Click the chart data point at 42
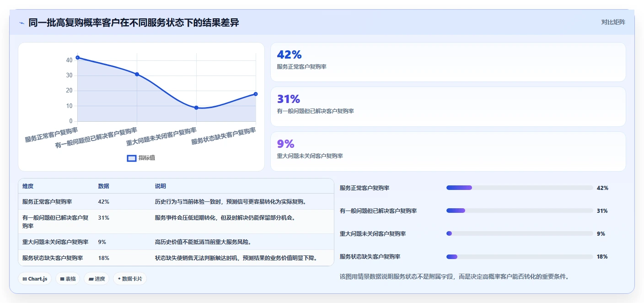The width and height of the screenshot is (644, 303). pos(78,58)
